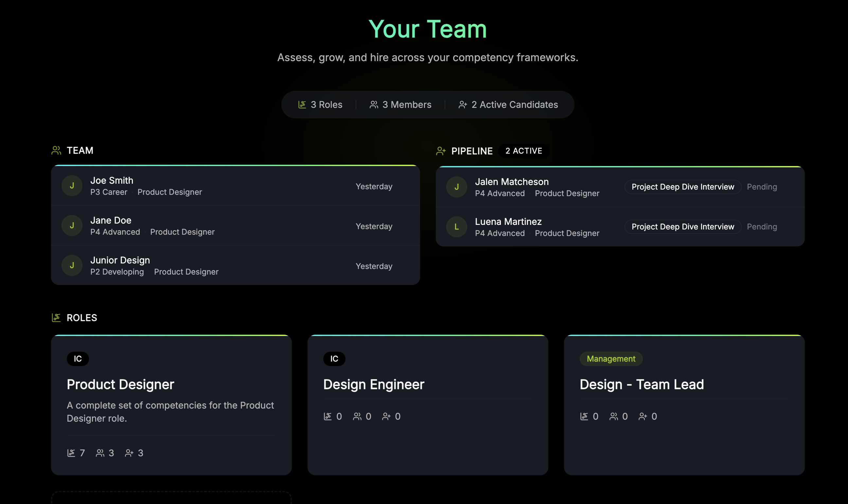
Task: Click the Management tag on Team Lead card
Action: pos(611,359)
